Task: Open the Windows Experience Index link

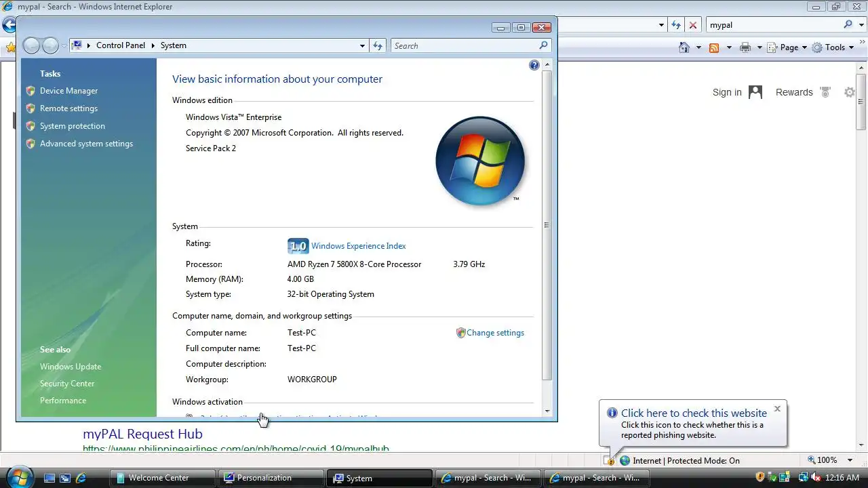Action: [x=358, y=246]
